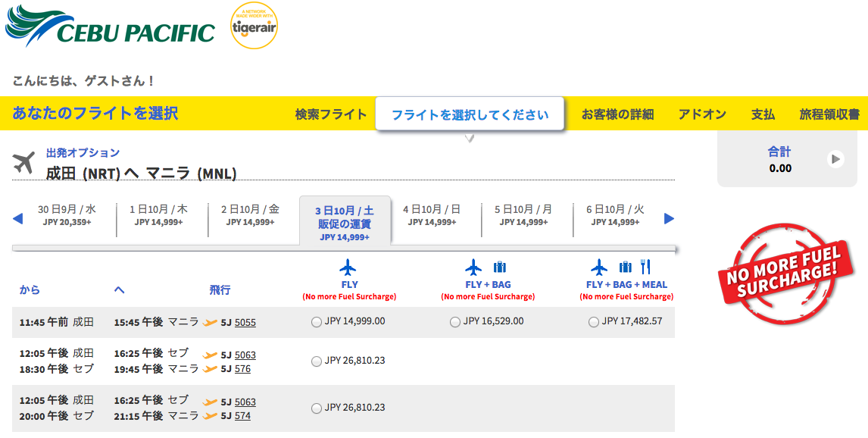This screenshot has width=868, height=438.
Task: Click the suitcase icon above FLY + BAG
Action: click(500, 267)
